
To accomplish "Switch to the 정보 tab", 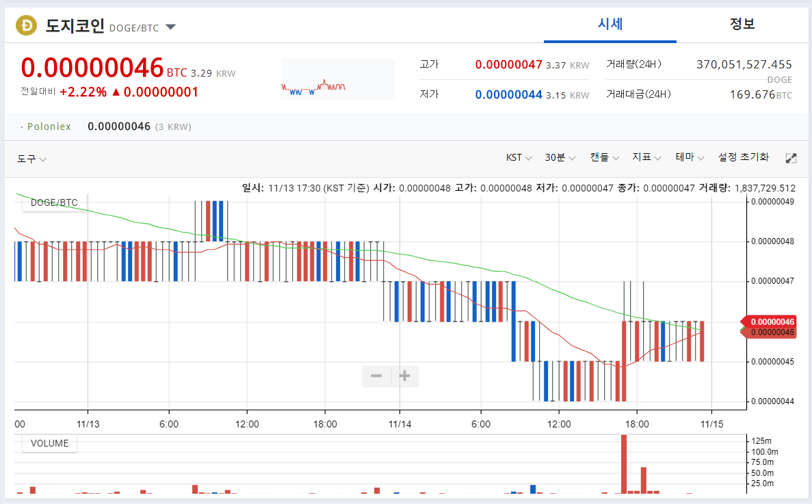I will (x=742, y=24).
